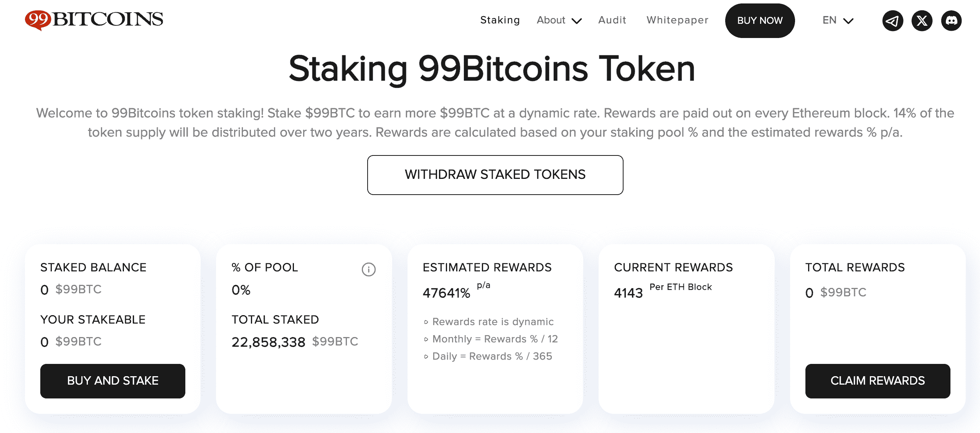Click the 47641% estimated rewards value
This screenshot has height=433, width=980.
click(x=446, y=293)
